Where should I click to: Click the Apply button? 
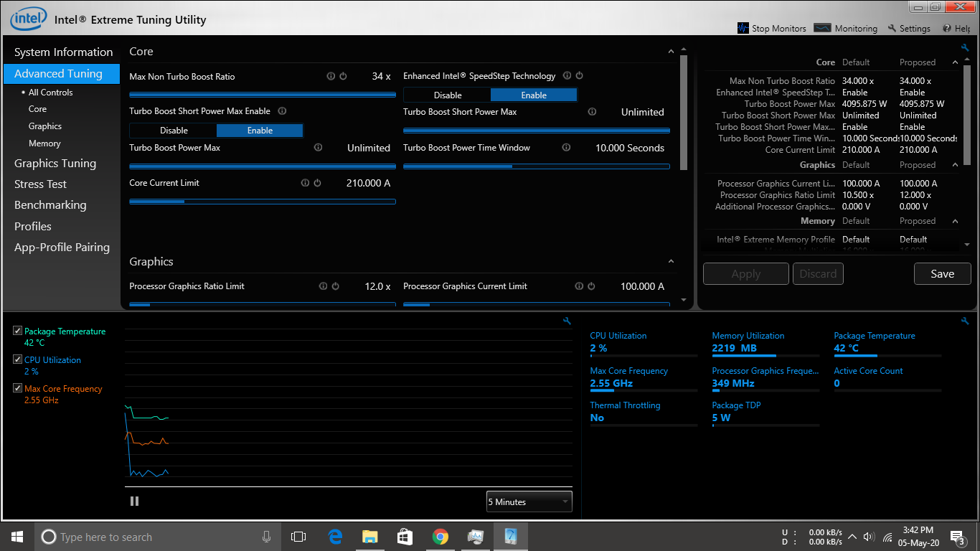click(746, 274)
